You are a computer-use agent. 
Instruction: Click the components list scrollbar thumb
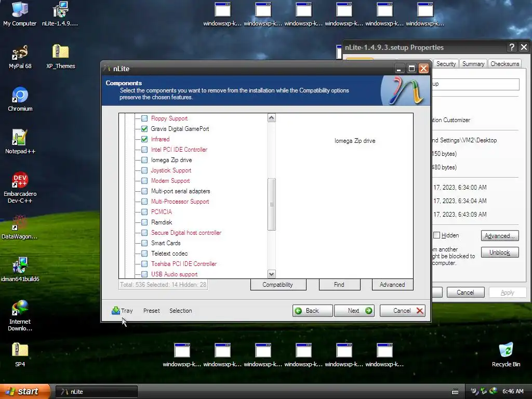[x=271, y=204]
